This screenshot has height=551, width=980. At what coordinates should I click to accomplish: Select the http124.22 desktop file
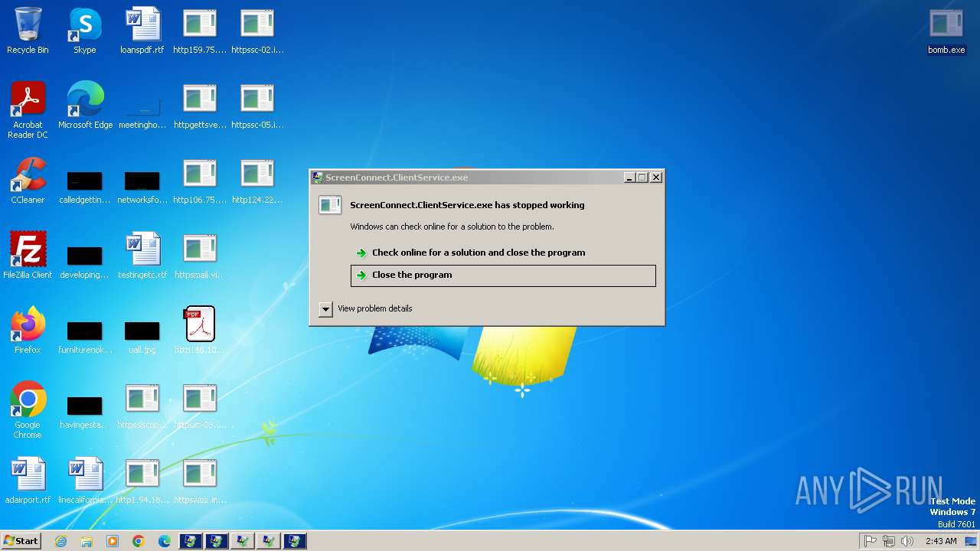[x=257, y=181]
